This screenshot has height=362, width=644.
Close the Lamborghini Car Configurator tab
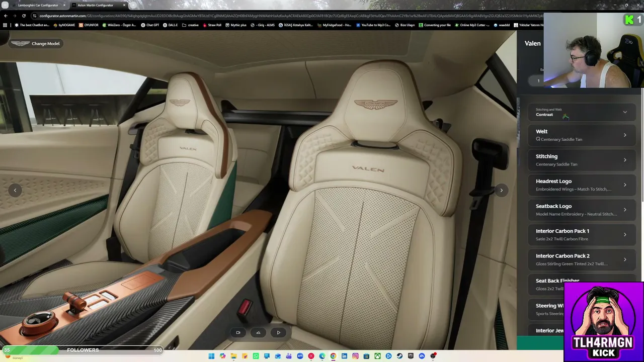pos(64,5)
